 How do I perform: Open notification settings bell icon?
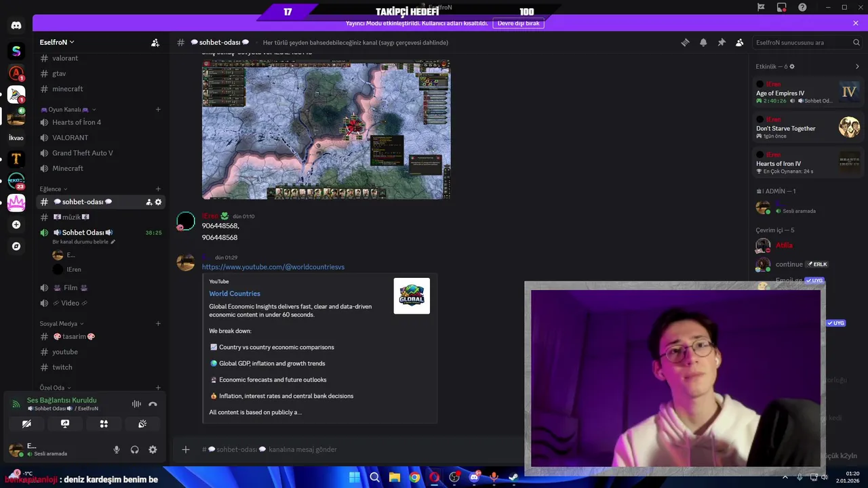tap(703, 43)
